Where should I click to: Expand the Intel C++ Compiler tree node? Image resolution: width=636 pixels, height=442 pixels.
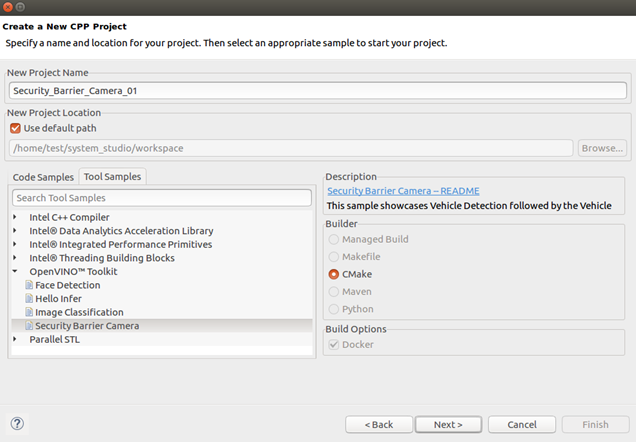(x=15, y=217)
